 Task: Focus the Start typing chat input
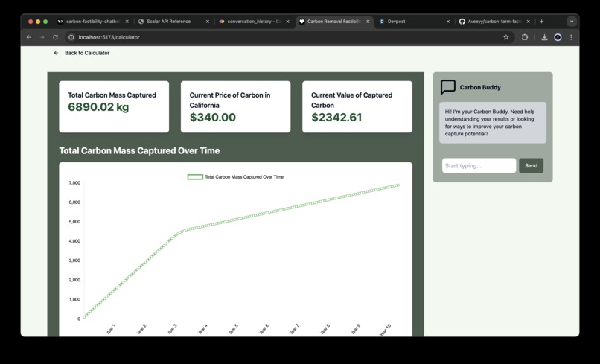pos(479,165)
